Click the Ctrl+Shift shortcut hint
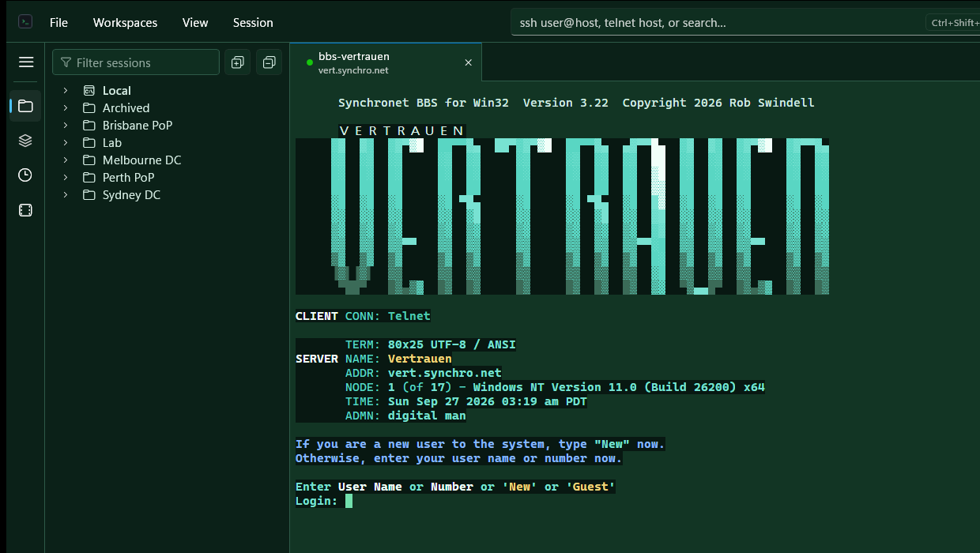Viewport: 980px width, 553px height. coord(954,22)
